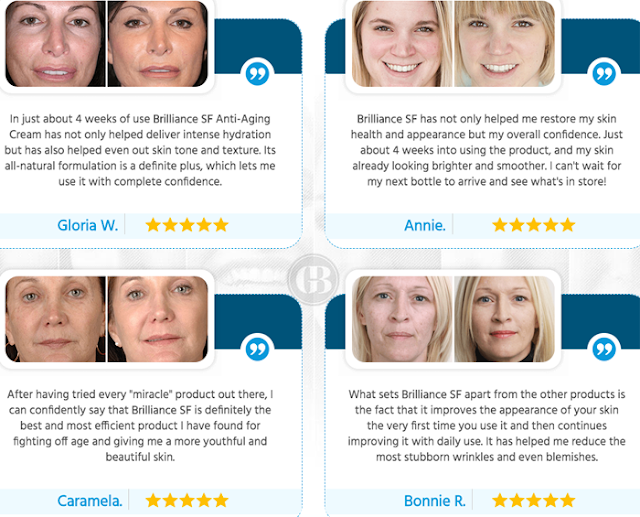Open Annie's before photo on left
The height and width of the screenshot is (517, 640).
pyautogui.click(x=402, y=44)
